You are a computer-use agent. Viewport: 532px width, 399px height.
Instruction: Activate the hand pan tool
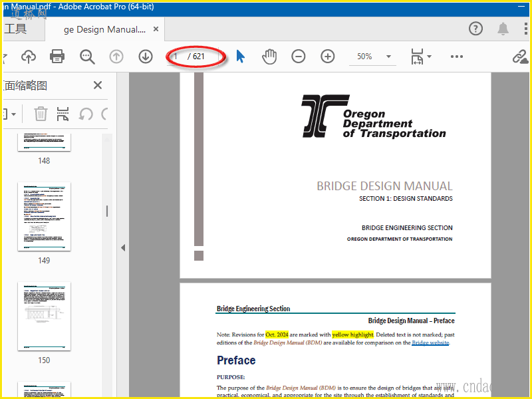[269, 57]
